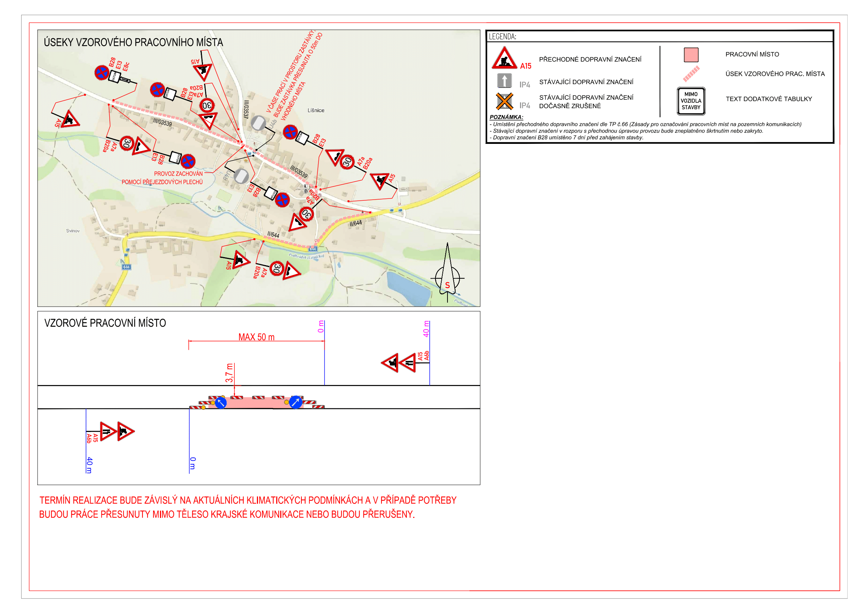Click the blue 644 road shield near Svinov
Screen dimensions: 868x613
point(126,267)
